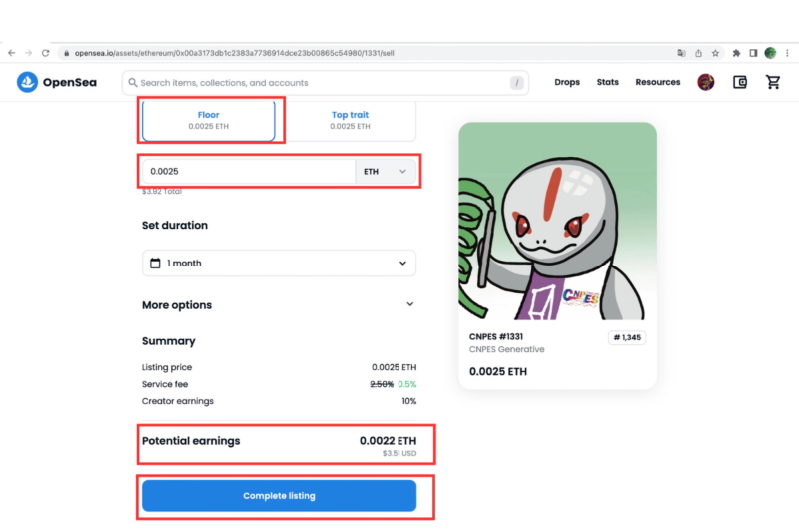Open the shopping cart
The width and height of the screenshot is (799, 532).
(772, 83)
